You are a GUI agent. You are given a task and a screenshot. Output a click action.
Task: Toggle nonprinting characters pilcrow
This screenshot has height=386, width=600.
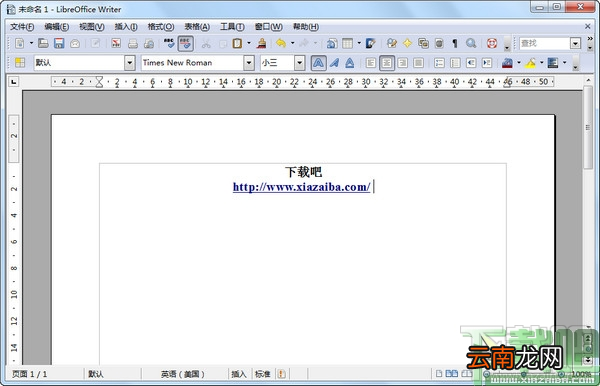pyautogui.click(x=455, y=43)
